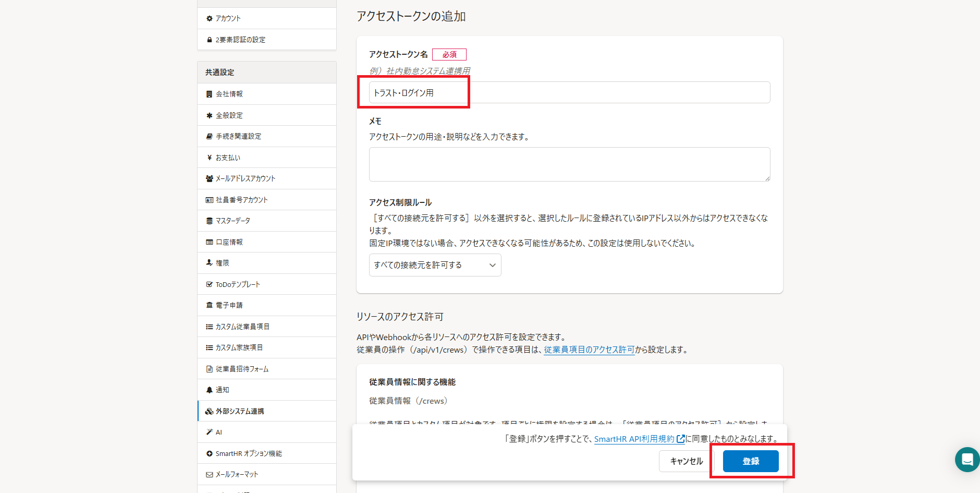Click the users icon for メールアドレスアカウント
This screenshot has height=493, width=980.
210,178
